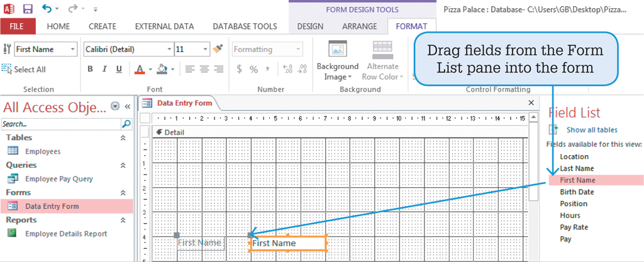Click Increase Decimals icon
The width and height of the screenshot is (644, 262).
tap(287, 69)
